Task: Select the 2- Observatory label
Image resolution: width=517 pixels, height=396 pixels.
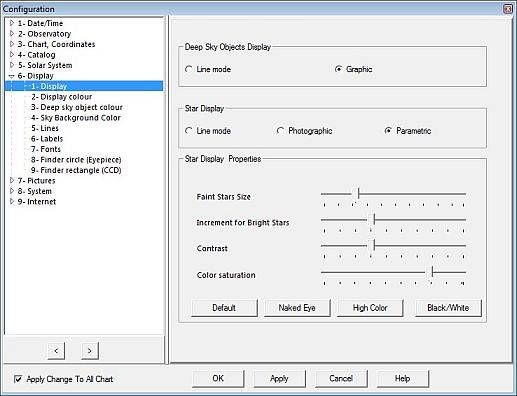Action: [x=44, y=34]
